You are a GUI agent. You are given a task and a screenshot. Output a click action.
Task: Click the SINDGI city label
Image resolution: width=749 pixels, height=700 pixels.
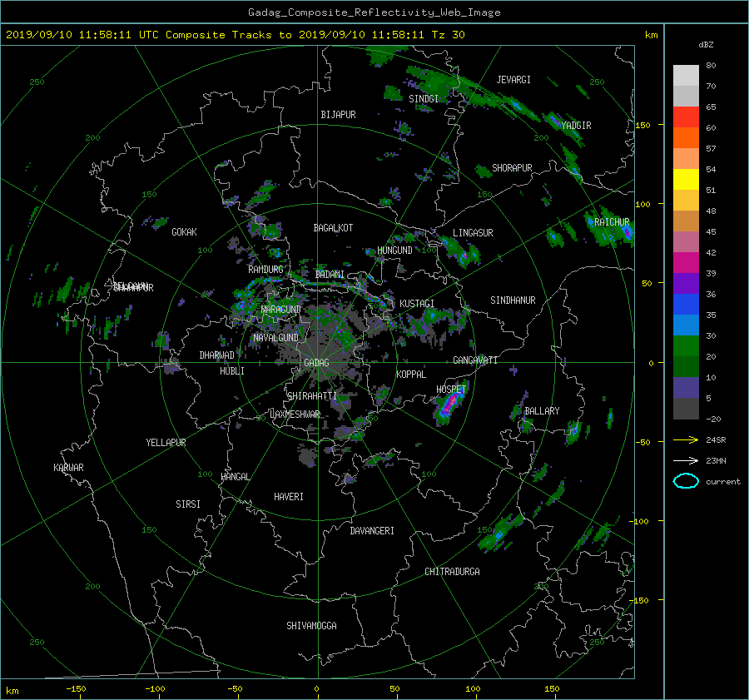[424, 99]
